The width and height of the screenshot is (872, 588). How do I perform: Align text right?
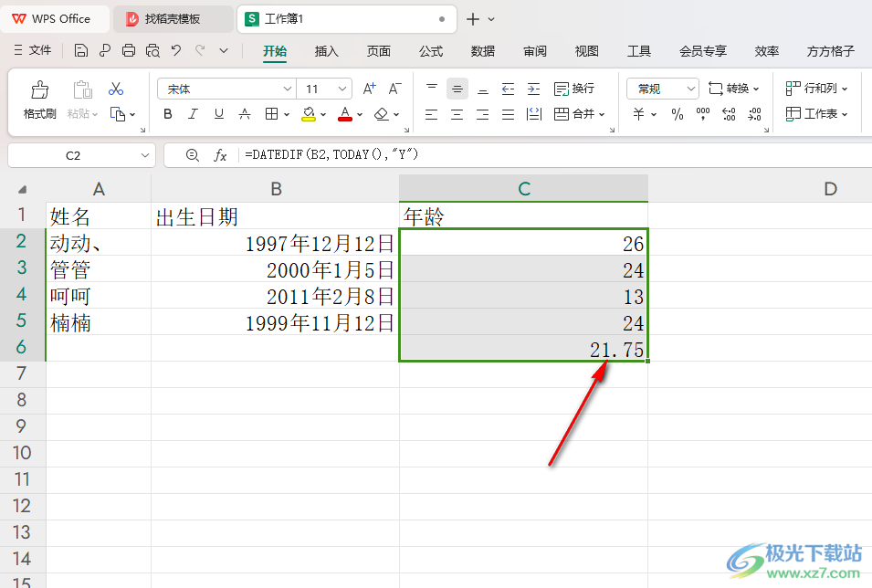(483, 114)
